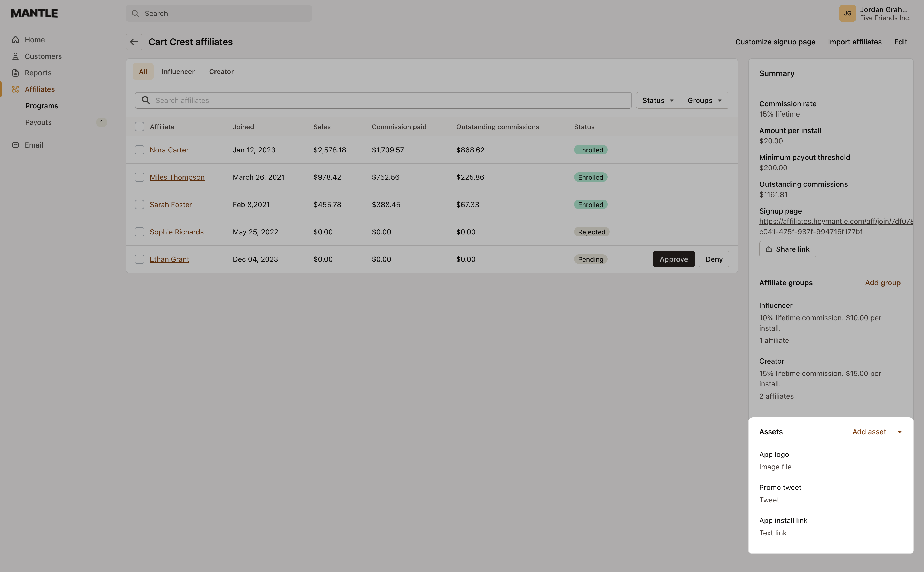Check the checkbox next to Nora Carter
The image size is (924, 572).
139,150
